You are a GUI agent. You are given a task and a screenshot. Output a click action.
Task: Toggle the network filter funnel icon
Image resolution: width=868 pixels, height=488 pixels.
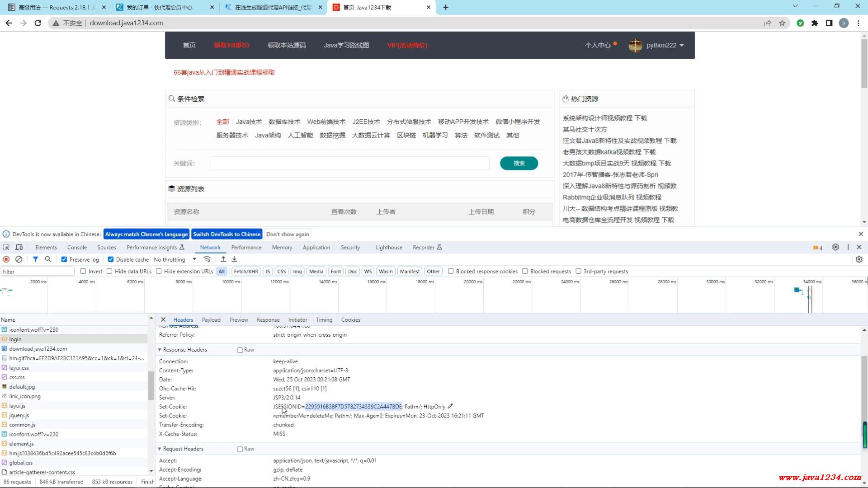[35, 259]
